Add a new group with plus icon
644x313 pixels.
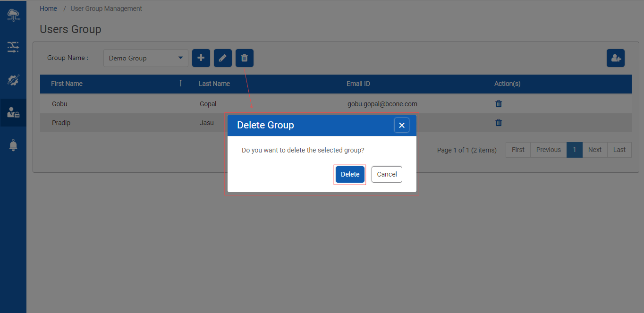pyautogui.click(x=201, y=58)
